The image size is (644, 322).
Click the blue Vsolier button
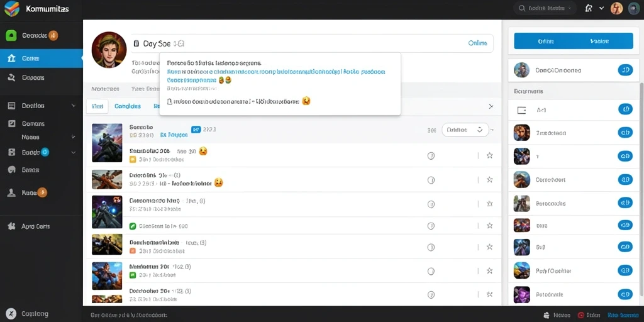(599, 41)
